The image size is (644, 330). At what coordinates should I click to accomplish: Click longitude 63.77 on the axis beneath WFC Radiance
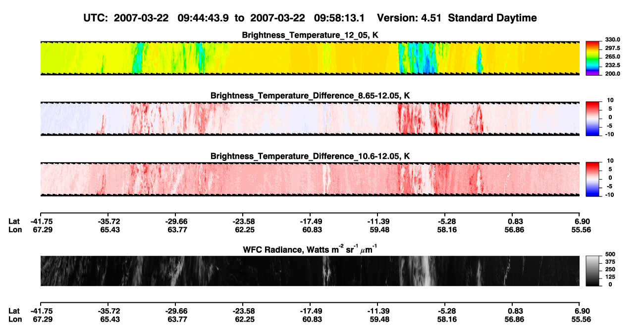tap(177, 319)
